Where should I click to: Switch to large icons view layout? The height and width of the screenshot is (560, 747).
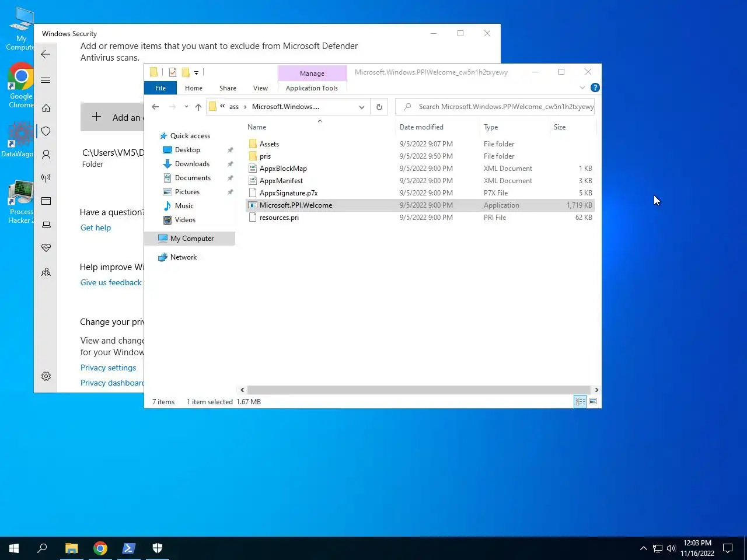[593, 401]
